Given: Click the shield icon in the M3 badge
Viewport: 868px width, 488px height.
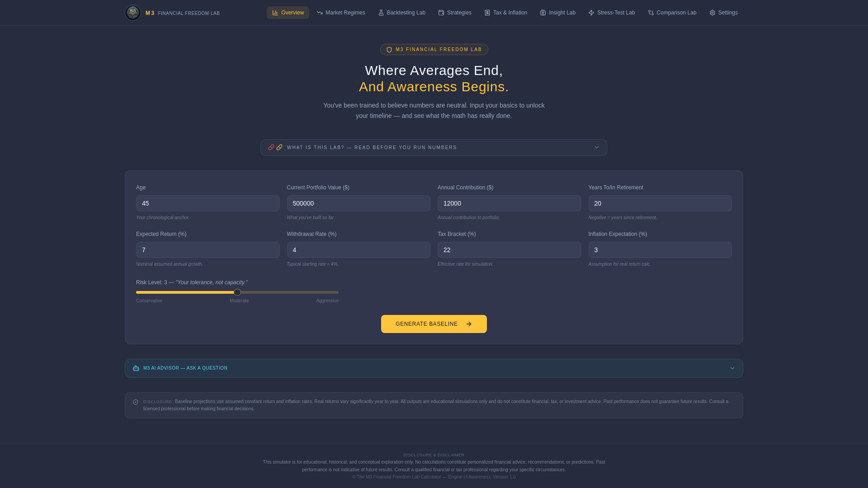Looking at the screenshot, I should click(389, 50).
